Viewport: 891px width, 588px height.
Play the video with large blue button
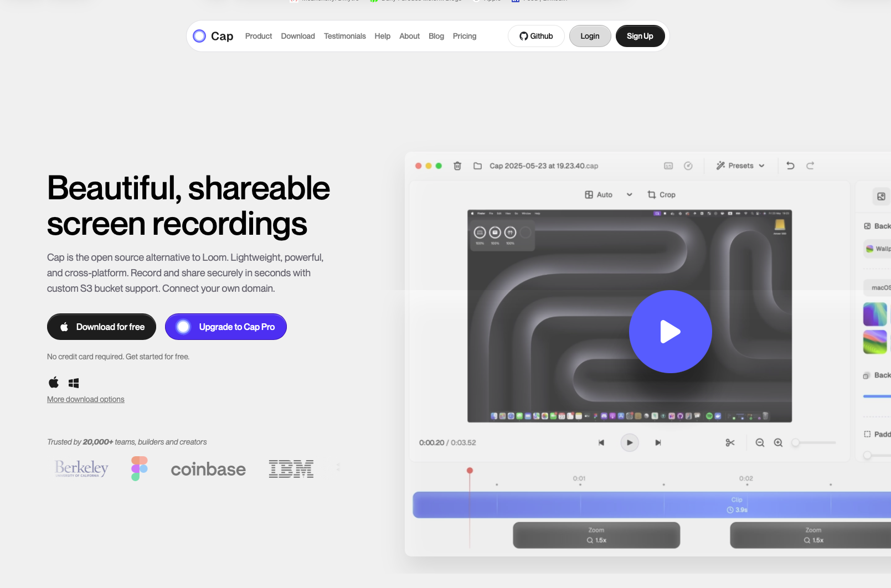click(x=670, y=332)
